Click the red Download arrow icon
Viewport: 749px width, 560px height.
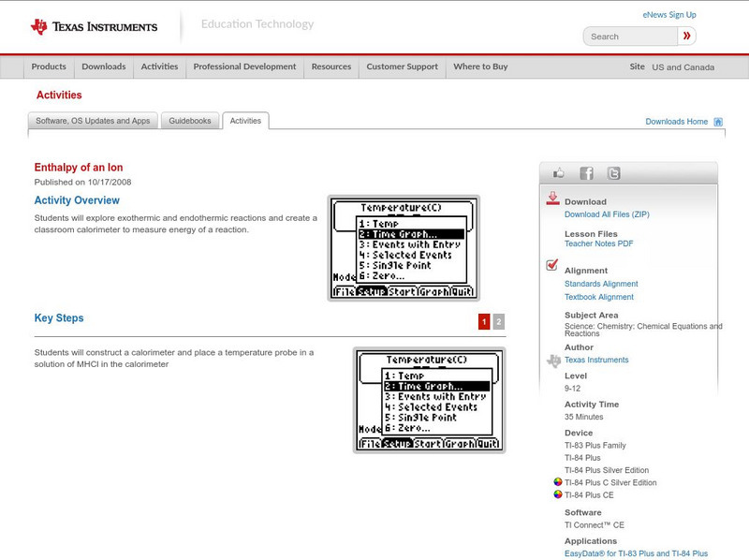[x=552, y=199]
